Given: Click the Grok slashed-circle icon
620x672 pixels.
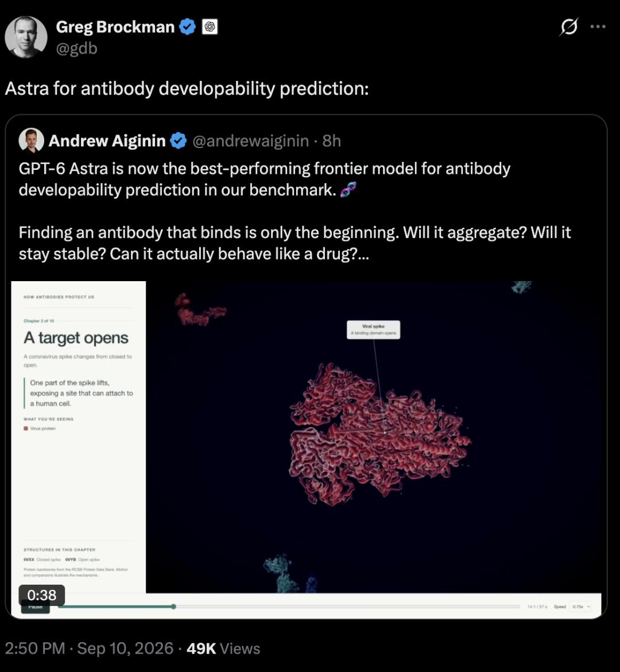Looking at the screenshot, I should point(568,27).
